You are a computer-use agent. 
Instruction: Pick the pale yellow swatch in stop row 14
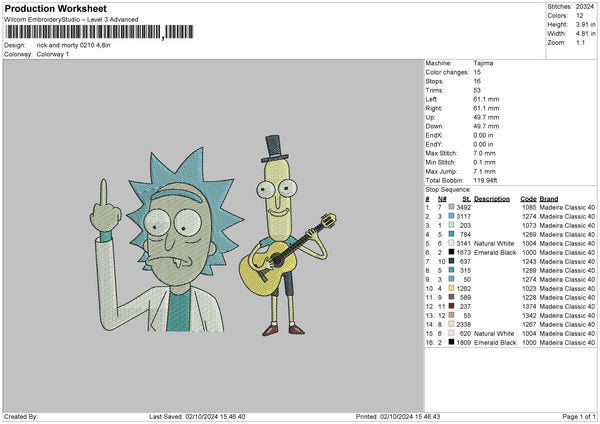tap(451, 325)
